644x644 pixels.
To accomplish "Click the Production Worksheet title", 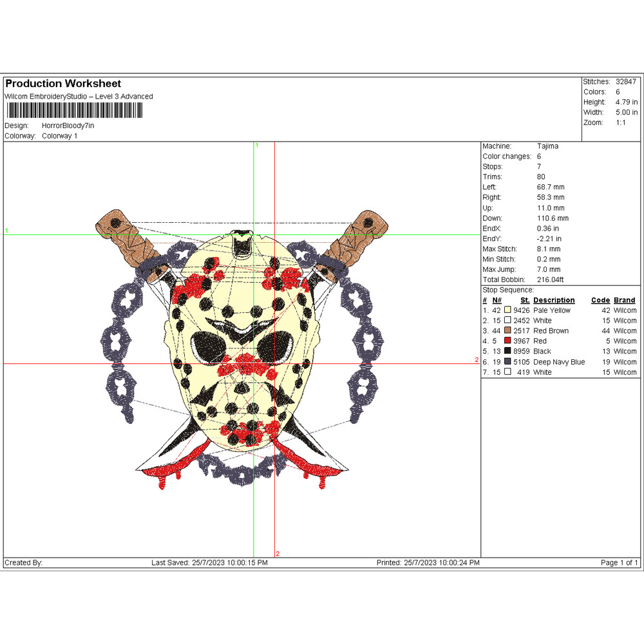I will point(63,84).
